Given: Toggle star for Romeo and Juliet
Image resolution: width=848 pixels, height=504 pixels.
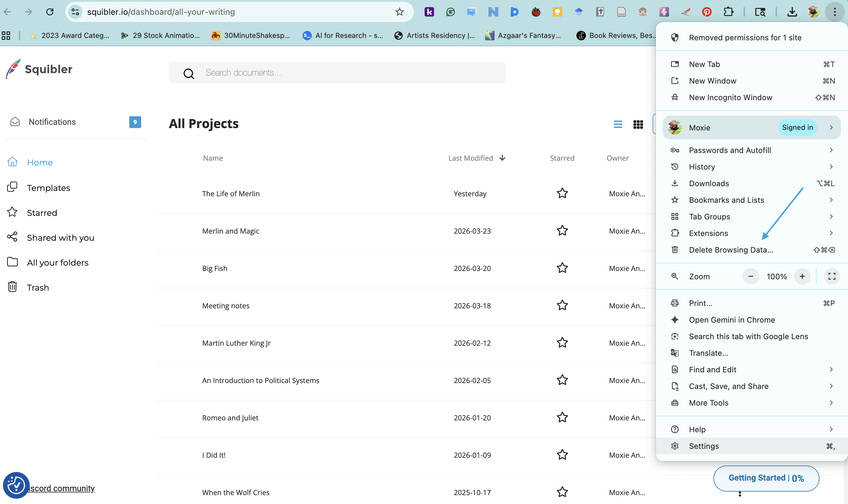Looking at the screenshot, I should 562,417.
